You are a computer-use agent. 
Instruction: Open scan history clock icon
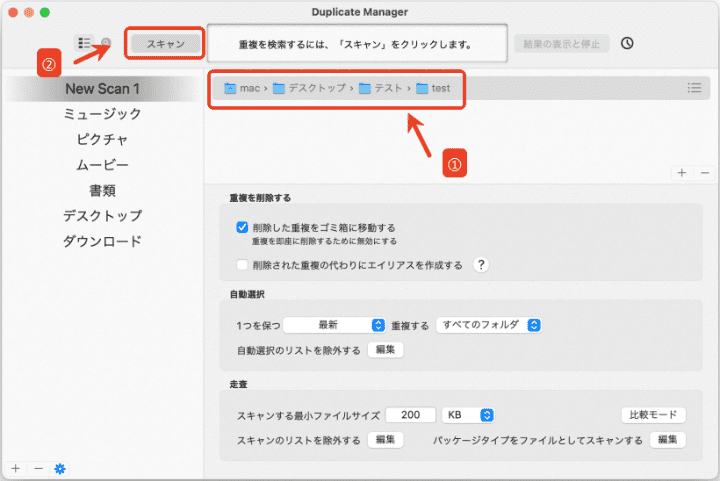[627, 44]
